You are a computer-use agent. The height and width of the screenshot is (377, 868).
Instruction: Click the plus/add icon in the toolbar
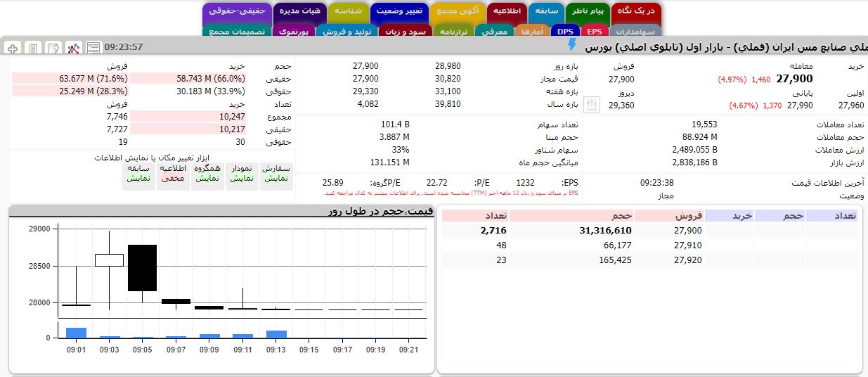(x=12, y=48)
